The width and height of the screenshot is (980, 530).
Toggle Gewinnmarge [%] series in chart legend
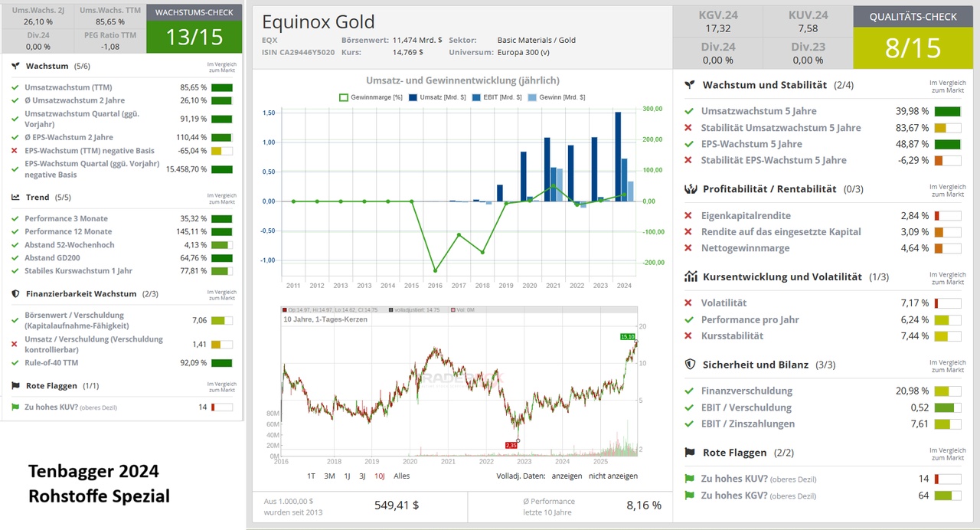point(344,97)
